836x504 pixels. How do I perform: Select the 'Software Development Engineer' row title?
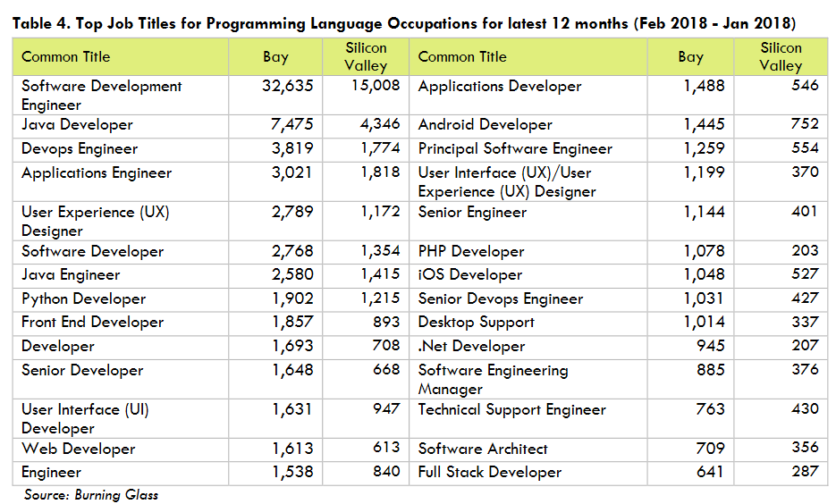click(x=101, y=96)
